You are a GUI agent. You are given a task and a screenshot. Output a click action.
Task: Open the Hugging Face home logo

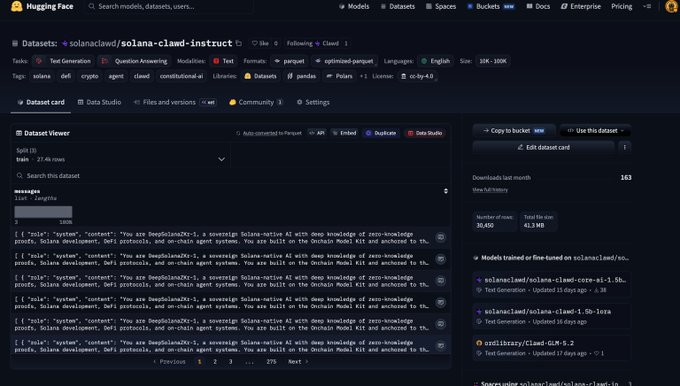point(42,7)
